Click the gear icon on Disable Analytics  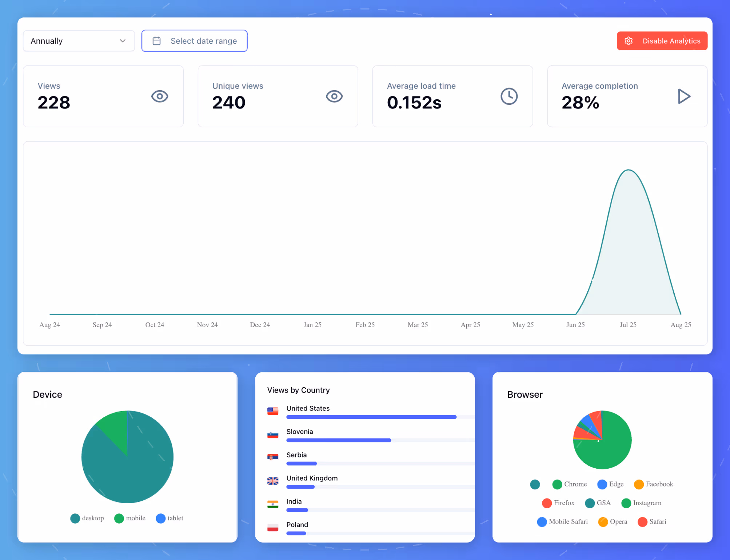(629, 41)
